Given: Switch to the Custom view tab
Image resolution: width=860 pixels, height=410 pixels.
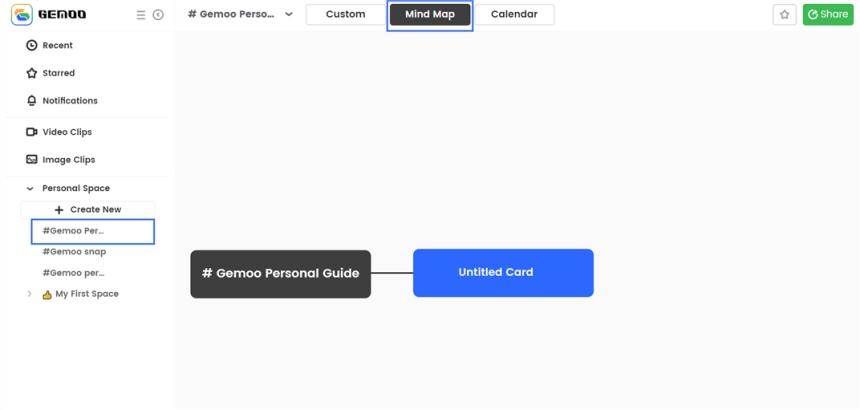Looking at the screenshot, I should coord(345,15).
